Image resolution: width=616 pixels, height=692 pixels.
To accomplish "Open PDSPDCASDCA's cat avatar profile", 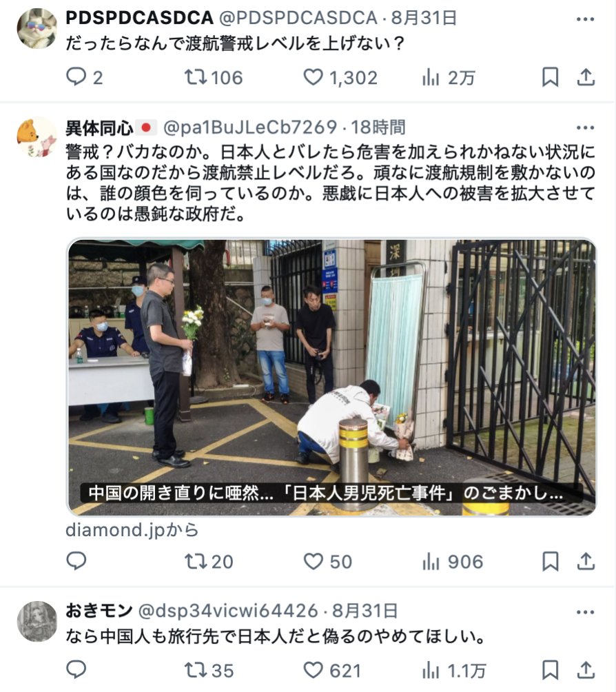I will pos(37,28).
